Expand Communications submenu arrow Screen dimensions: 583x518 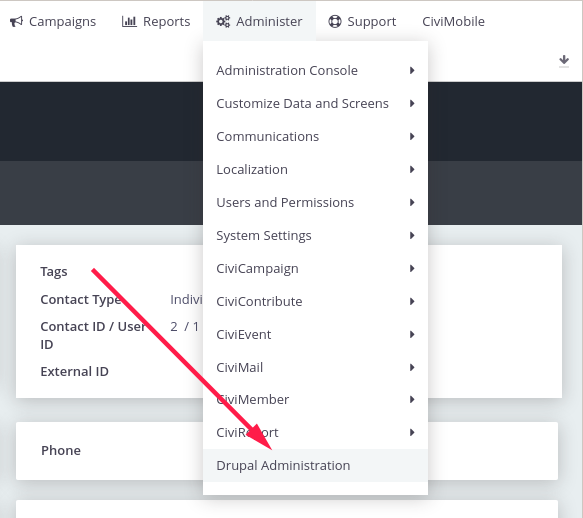[x=412, y=136]
